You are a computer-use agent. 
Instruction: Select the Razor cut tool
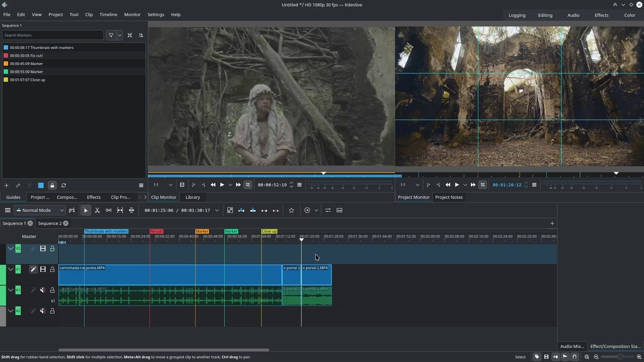pyautogui.click(x=97, y=210)
